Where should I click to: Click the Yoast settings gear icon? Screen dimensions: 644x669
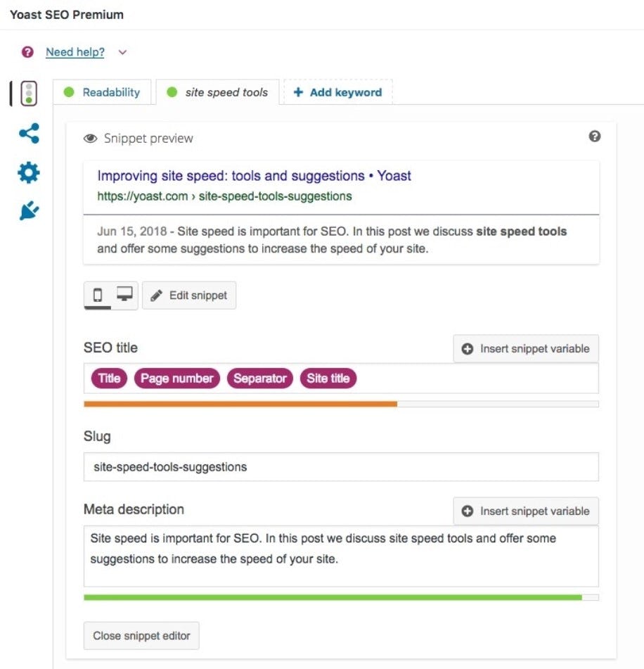point(27,172)
